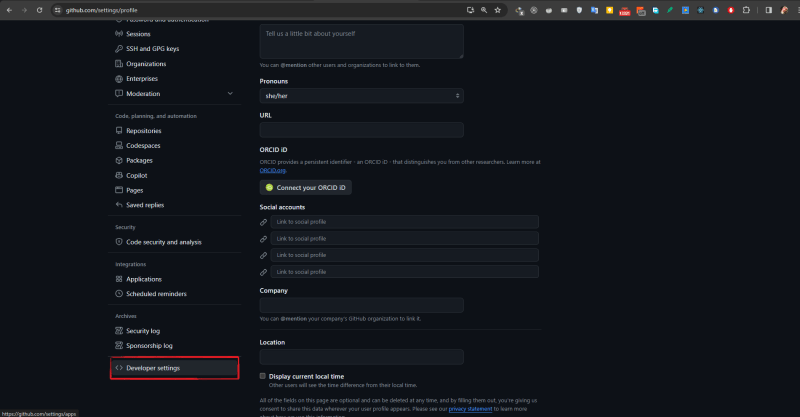Click the Security log icon
Image resolution: width=800 pixels, height=417 pixels.
coord(119,331)
